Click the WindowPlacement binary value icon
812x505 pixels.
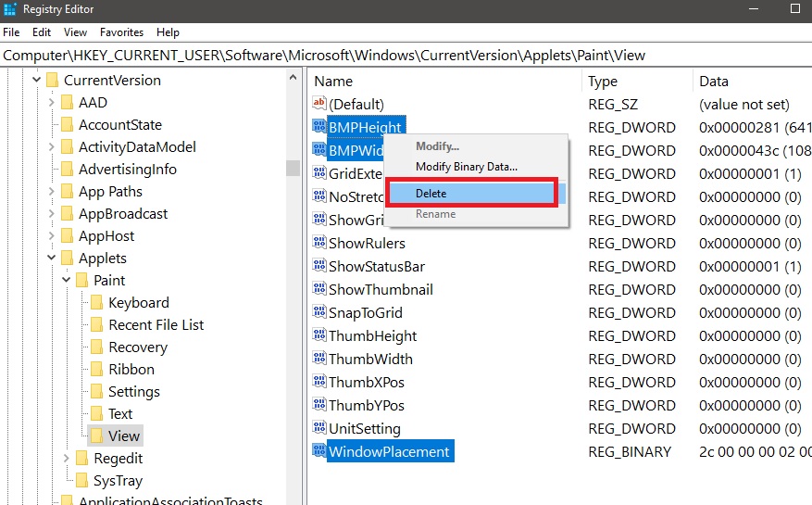(x=319, y=450)
